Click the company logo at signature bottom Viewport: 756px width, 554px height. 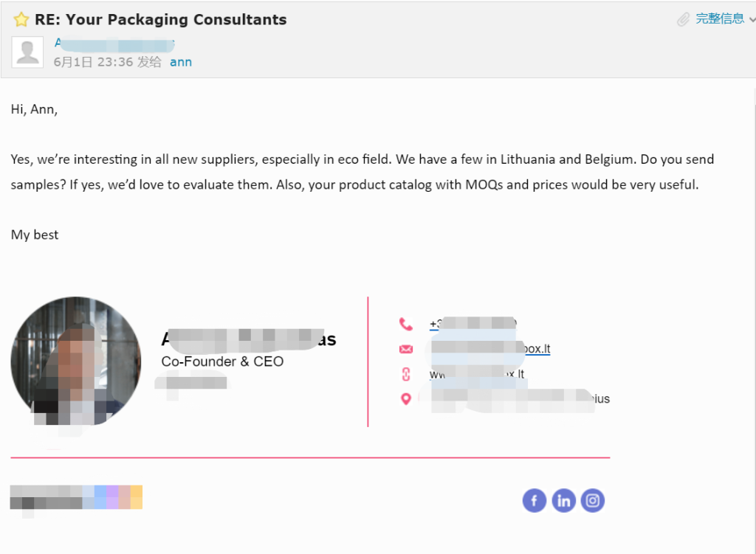[x=76, y=497]
